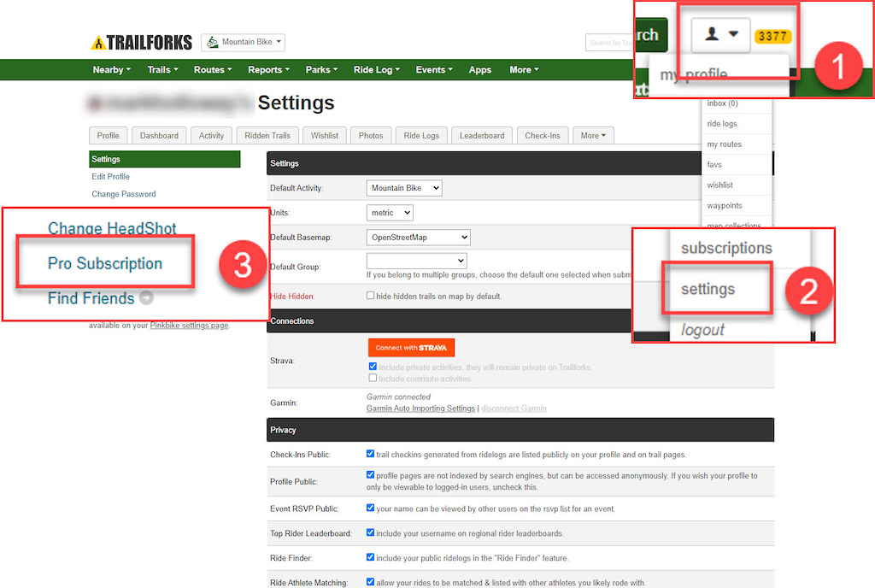Image resolution: width=875 pixels, height=588 pixels.
Task: Open Default Basemap OpenStreetMap dropdown
Action: point(418,237)
